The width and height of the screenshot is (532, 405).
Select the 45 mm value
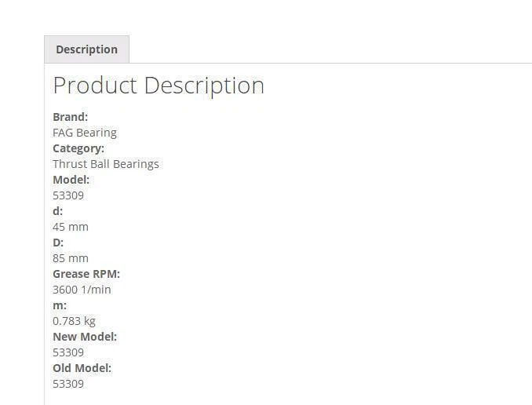point(71,227)
